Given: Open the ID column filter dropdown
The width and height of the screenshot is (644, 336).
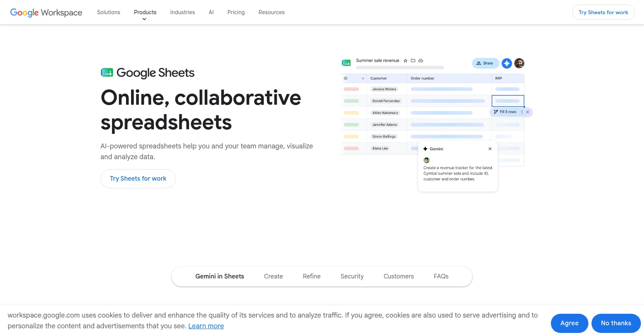Looking at the screenshot, I should pyautogui.click(x=363, y=78).
